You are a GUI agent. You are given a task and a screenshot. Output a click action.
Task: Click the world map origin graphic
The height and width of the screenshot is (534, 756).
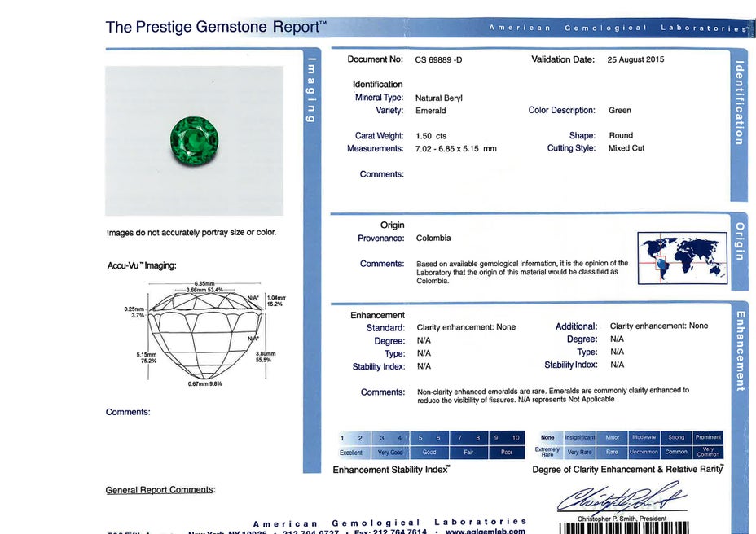coord(682,257)
